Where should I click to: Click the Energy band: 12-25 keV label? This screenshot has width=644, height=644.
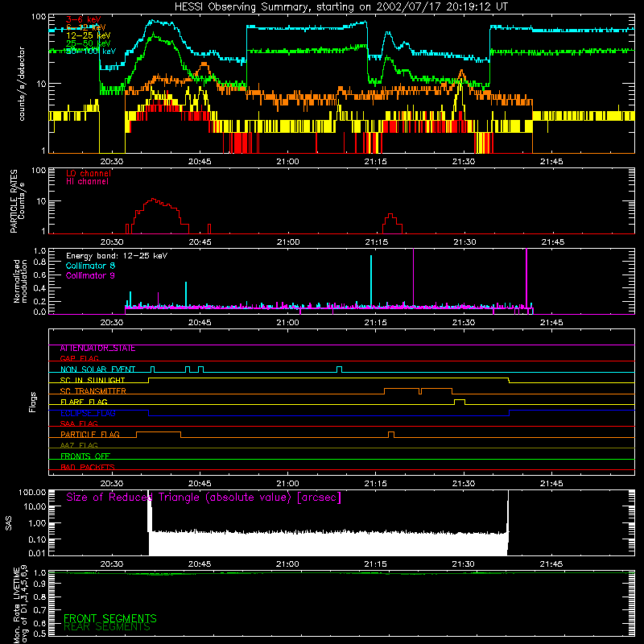coord(117,256)
